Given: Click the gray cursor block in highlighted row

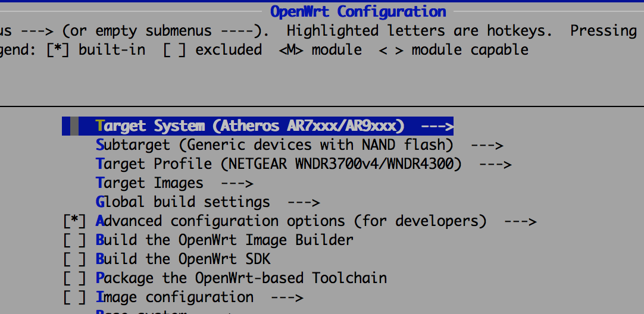Looking at the screenshot, I should click(x=74, y=126).
